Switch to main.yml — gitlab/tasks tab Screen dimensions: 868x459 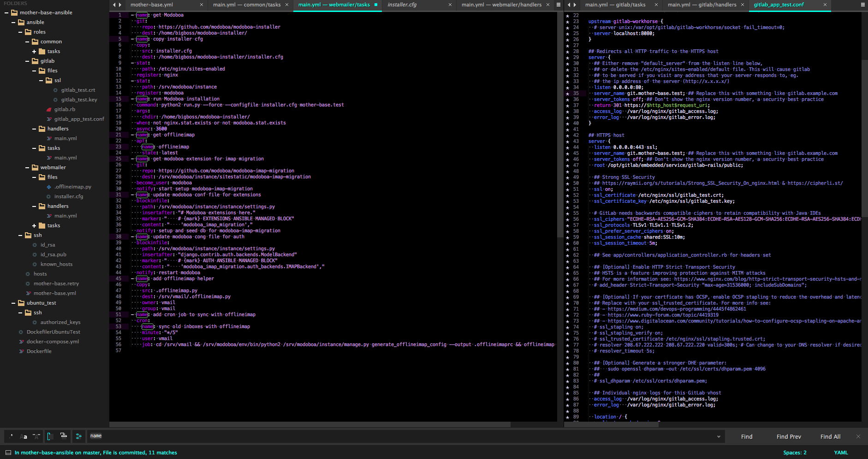click(615, 5)
